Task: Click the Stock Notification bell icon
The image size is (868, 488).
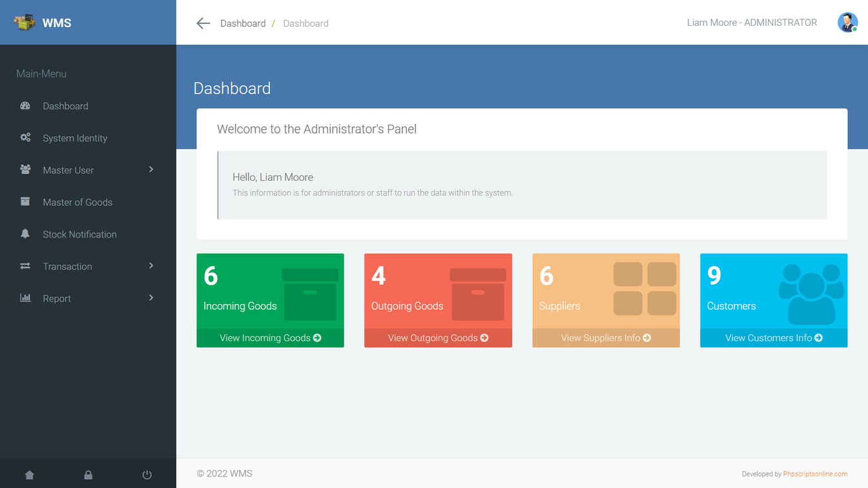Action: [x=25, y=234]
